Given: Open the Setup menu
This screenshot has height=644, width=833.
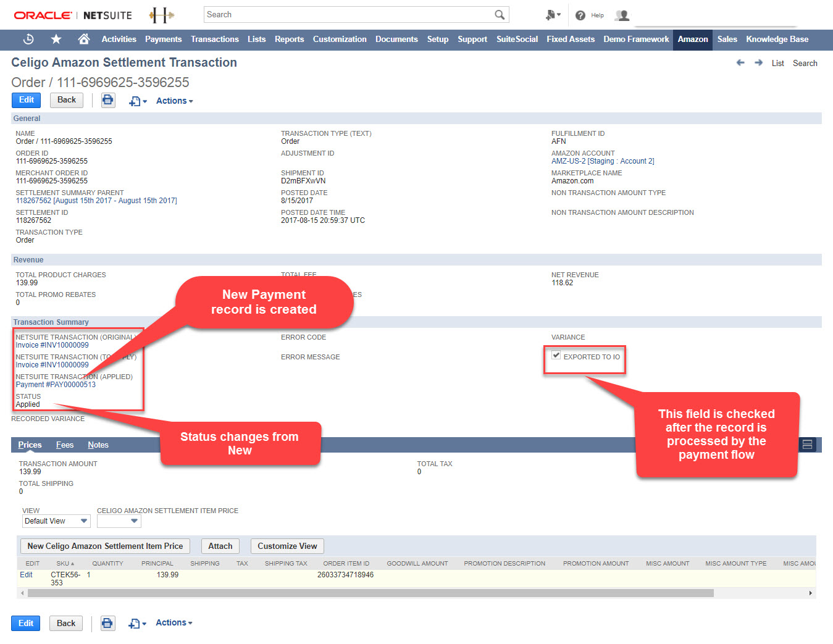Looking at the screenshot, I should click(438, 39).
